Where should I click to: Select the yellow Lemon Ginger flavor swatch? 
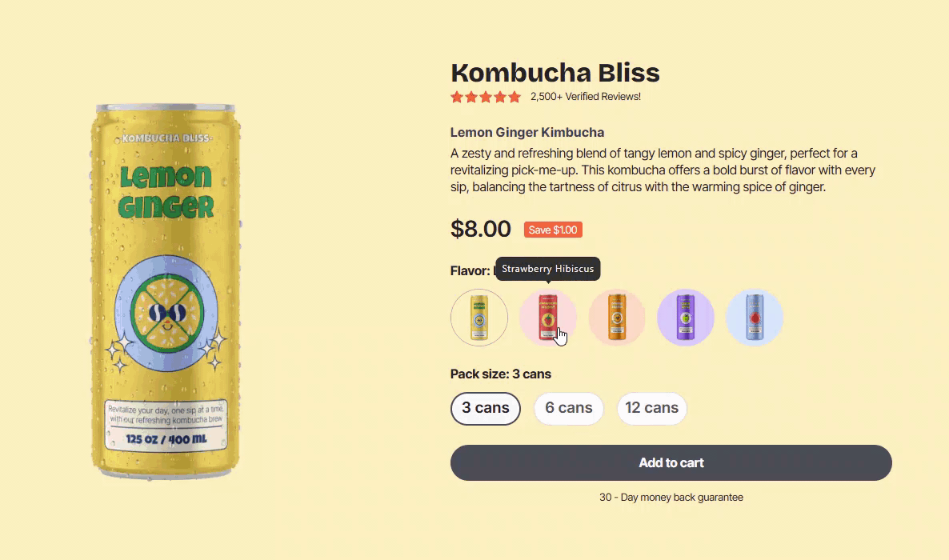479,318
